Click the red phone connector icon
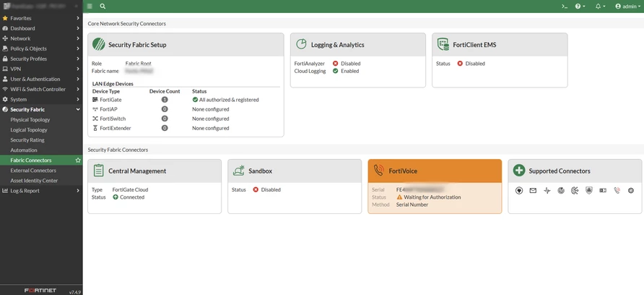 pos(617,190)
